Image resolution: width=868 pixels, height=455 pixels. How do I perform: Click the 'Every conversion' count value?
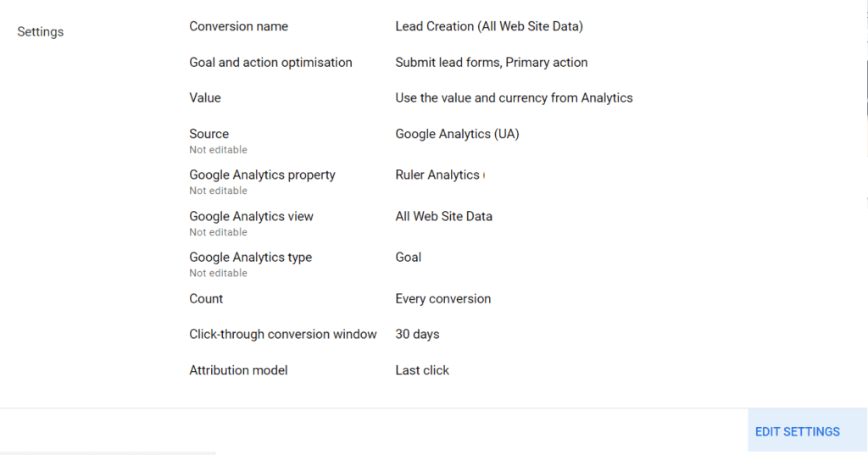click(x=442, y=298)
